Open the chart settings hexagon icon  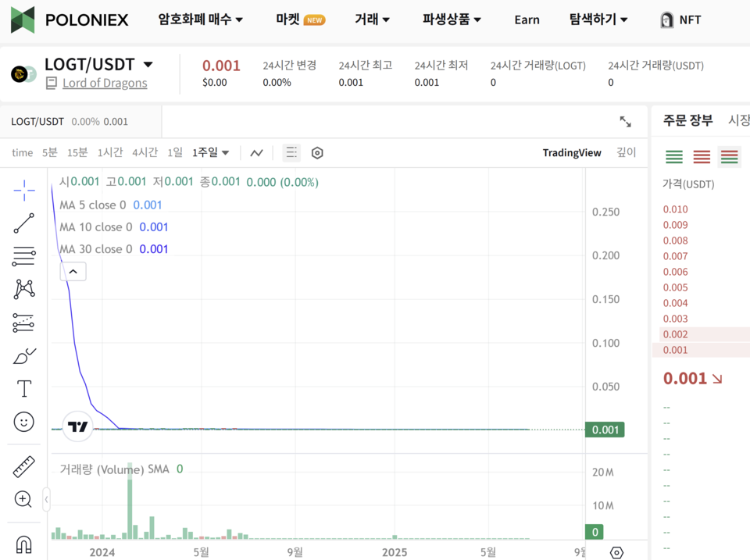point(317,153)
